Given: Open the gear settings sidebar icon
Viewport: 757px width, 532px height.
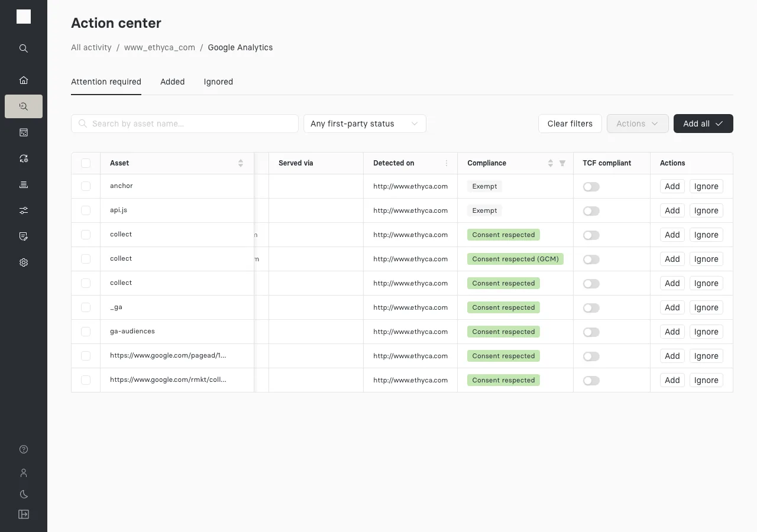Looking at the screenshot, I should pyautogui.click(x=24, y=262).
